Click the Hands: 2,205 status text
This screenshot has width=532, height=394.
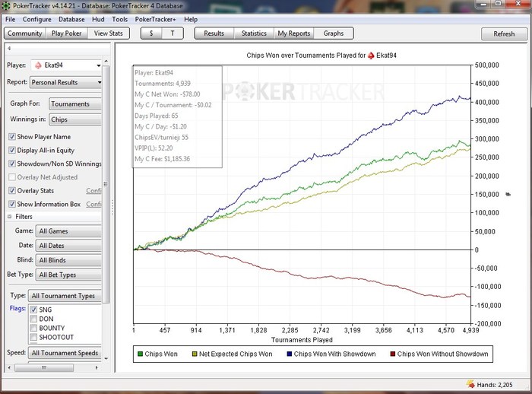(495, 385)
